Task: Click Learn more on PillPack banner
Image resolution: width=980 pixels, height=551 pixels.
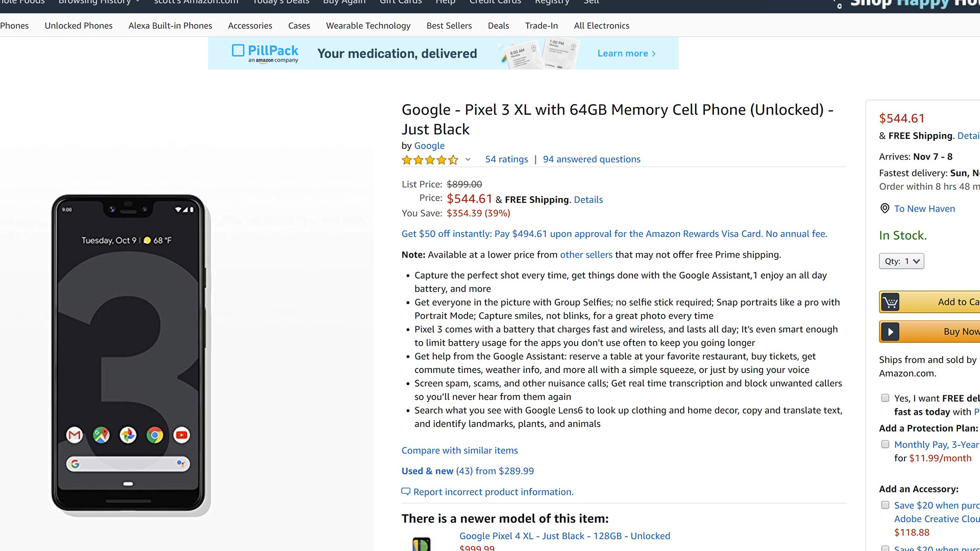Action: (x=626, y=54)
